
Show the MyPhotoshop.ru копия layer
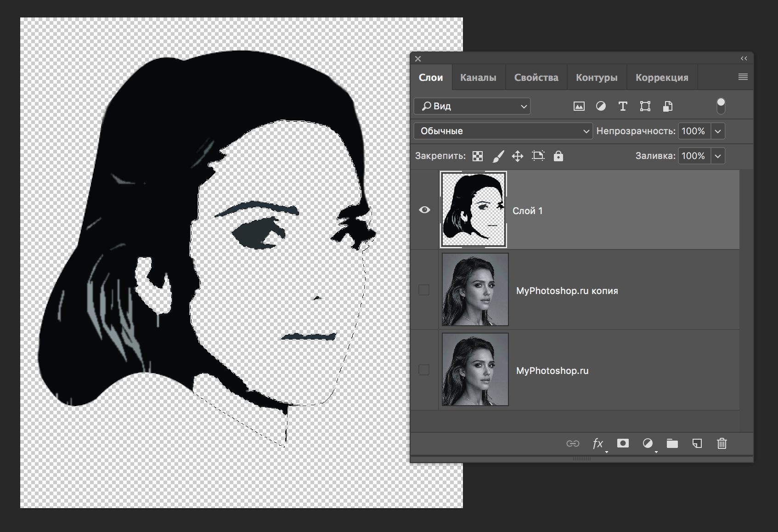point(424,290)
